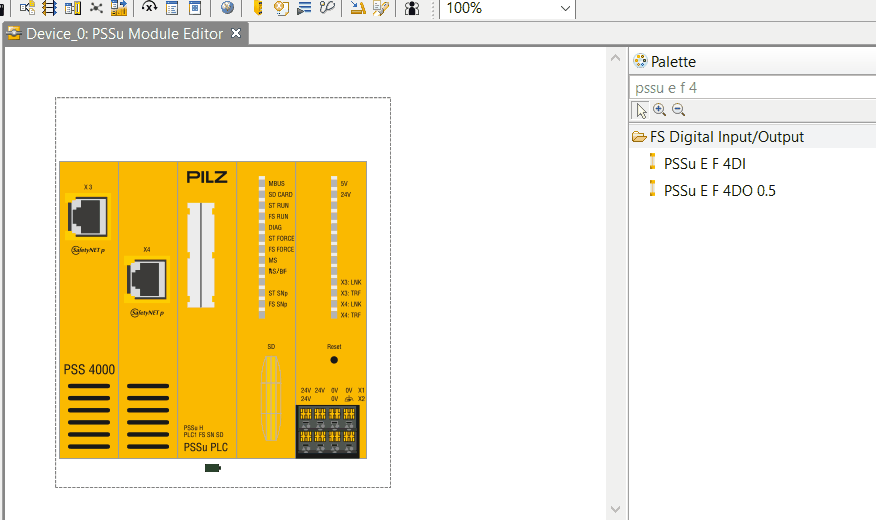Viewport: 876px width, 520px height.
Task: Click the Palette search field
Action: click(753, 88)
